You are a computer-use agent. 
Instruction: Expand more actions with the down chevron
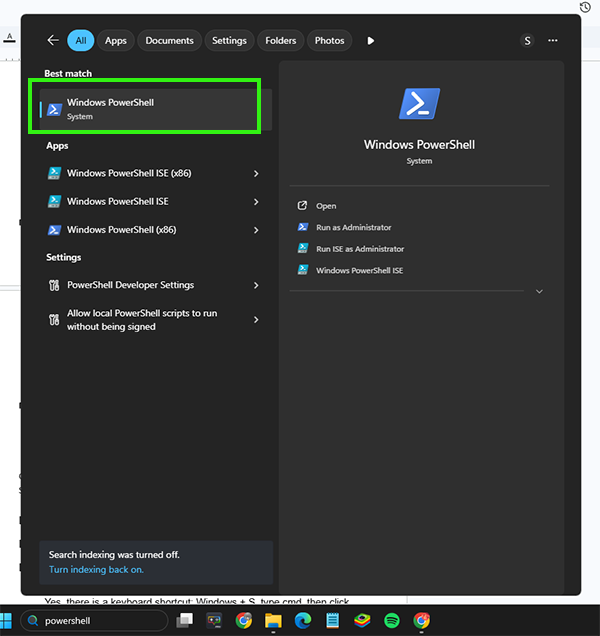click(539, 292)
